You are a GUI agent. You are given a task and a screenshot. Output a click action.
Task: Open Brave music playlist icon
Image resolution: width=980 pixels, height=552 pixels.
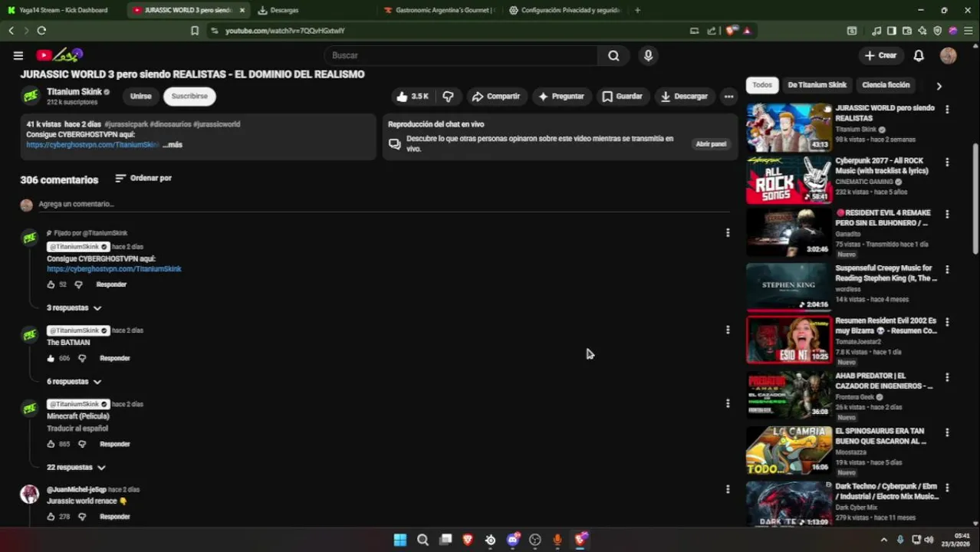pyautogui.click(x=876, y=31)
